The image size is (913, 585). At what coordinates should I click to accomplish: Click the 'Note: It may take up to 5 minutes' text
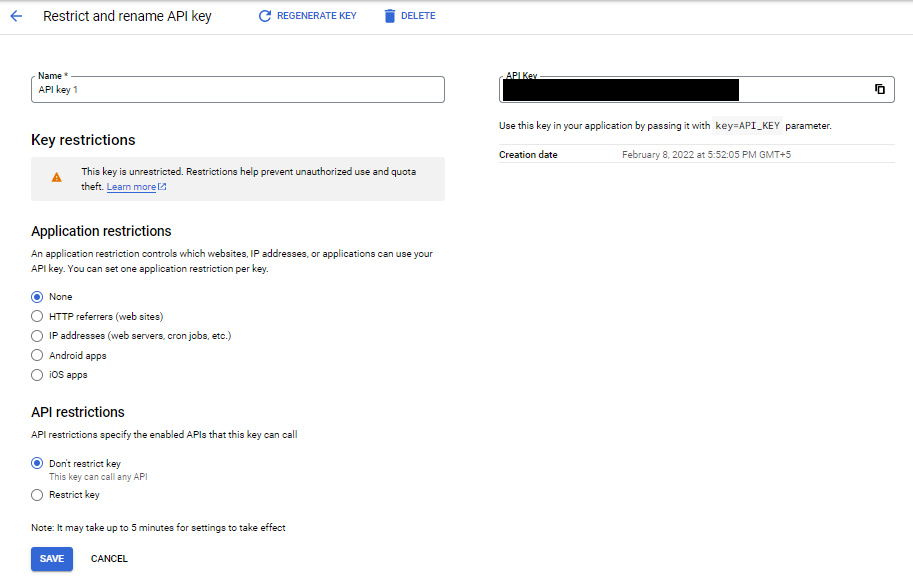pyautogui.click(x=158, y=528)
